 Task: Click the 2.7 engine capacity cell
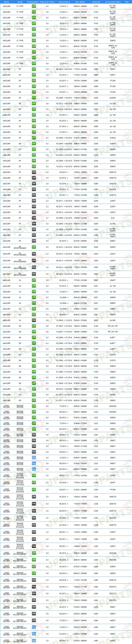point(47,218)
